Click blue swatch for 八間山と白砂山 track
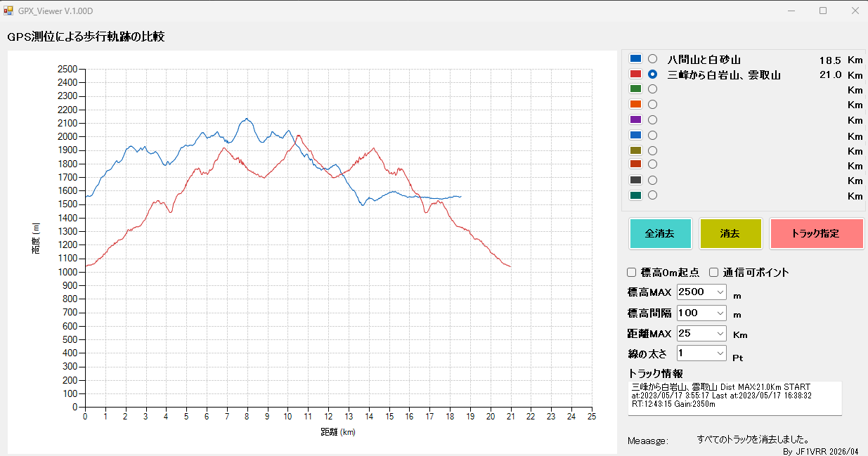The width and height of the screenshot is (868, 456). (x=636, y=59)
